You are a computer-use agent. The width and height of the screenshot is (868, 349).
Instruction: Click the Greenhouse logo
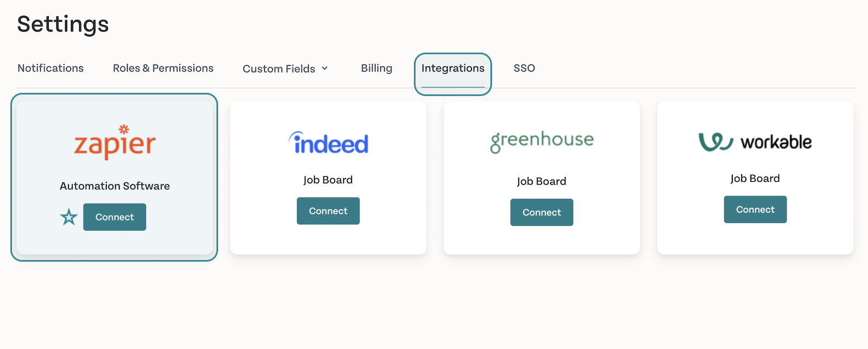click(x=542, y=141)
